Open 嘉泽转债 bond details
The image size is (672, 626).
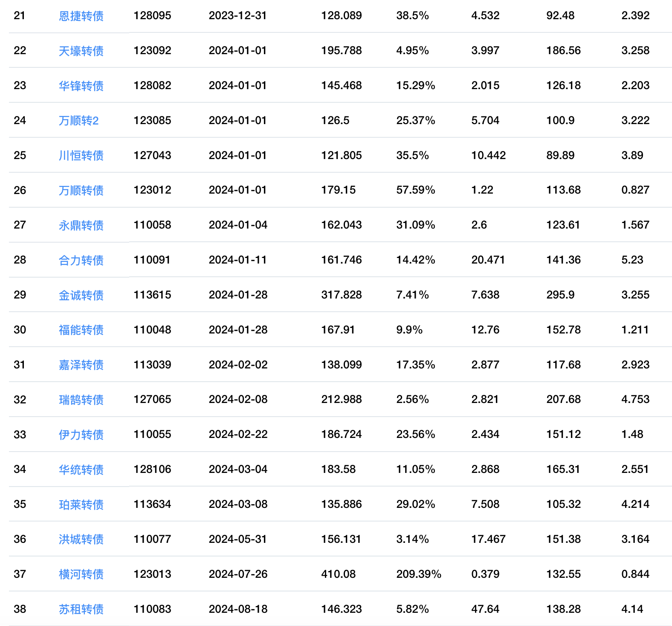click(x=81, y=365)
